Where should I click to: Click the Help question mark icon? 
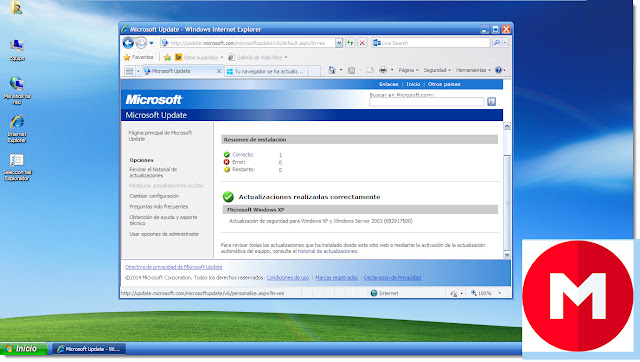tap(498, 70)
